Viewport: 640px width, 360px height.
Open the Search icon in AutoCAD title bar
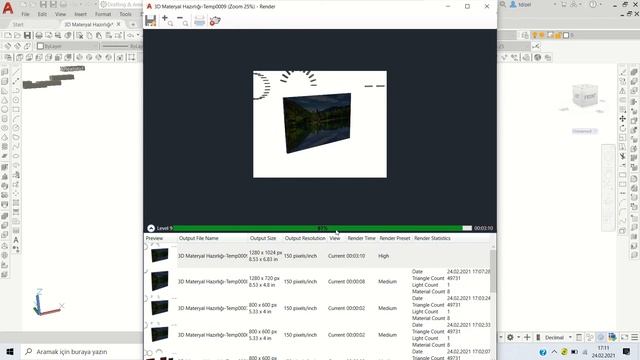coord(503,4)
